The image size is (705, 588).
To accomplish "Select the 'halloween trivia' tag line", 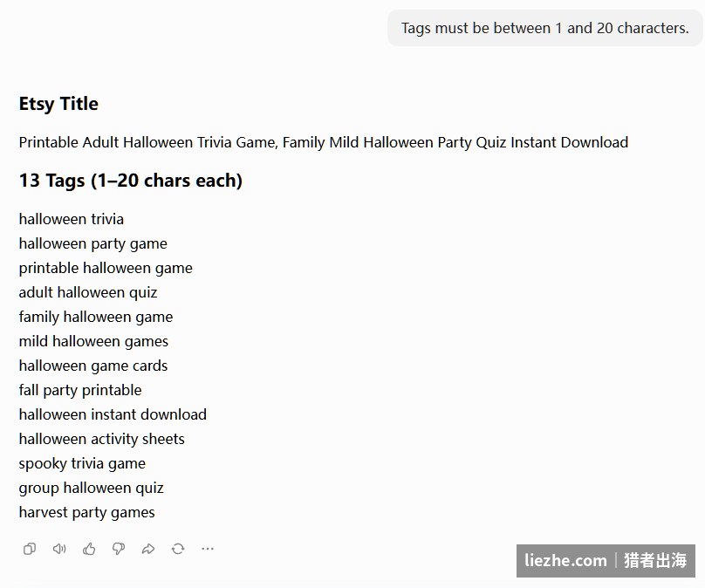I will click(x=71, y=219).
